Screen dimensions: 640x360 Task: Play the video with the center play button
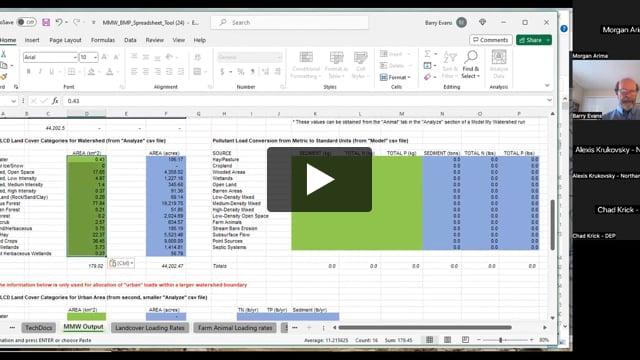(319, 180)
